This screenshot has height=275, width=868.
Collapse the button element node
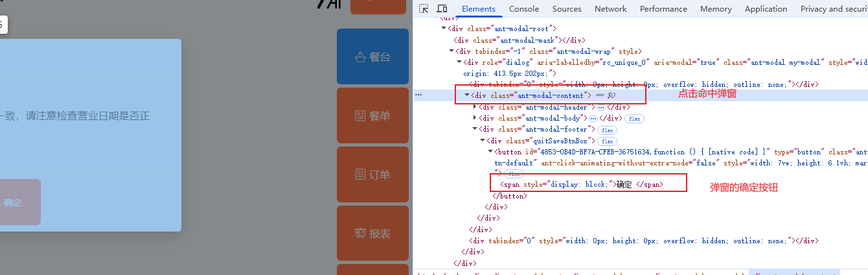point(491,152)
